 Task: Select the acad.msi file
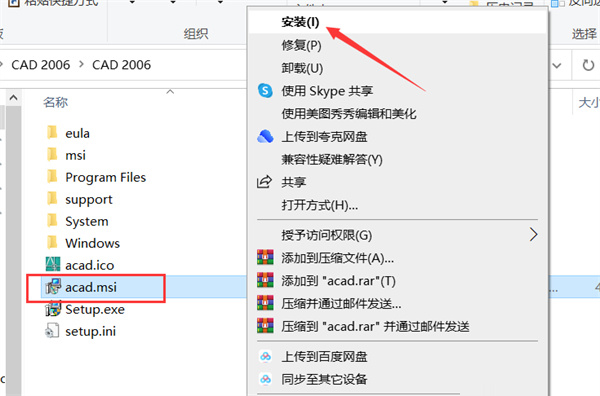[x=91, y=287]
